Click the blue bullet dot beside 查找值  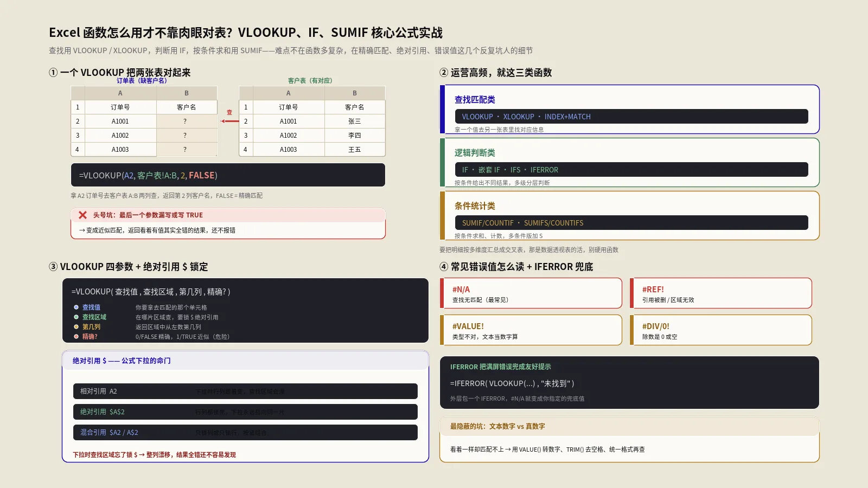click(76, 307)
